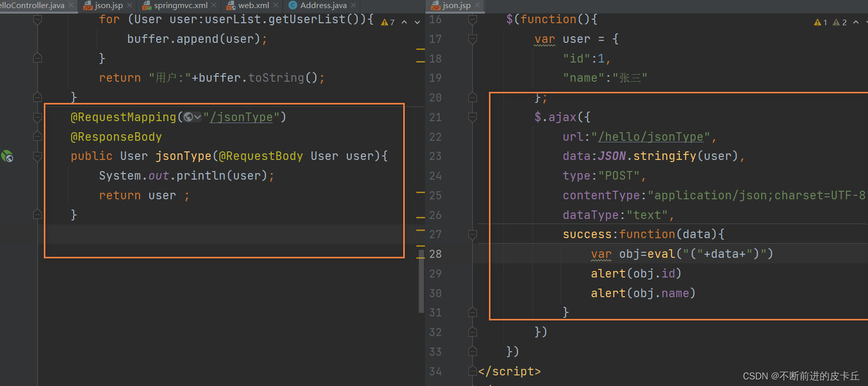Open the globe URL dropdown in @RequestMapping

pyautogui.click(x=192, y=117)
